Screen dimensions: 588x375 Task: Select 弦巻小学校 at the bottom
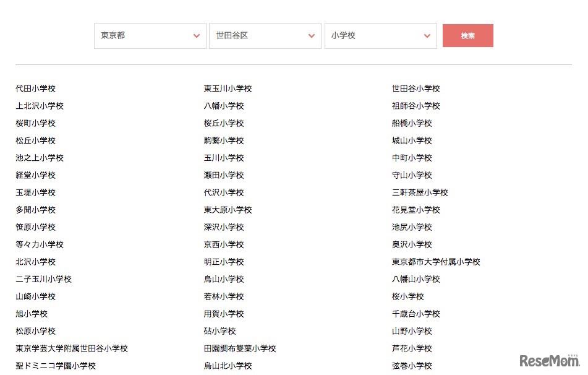[411, 366]
